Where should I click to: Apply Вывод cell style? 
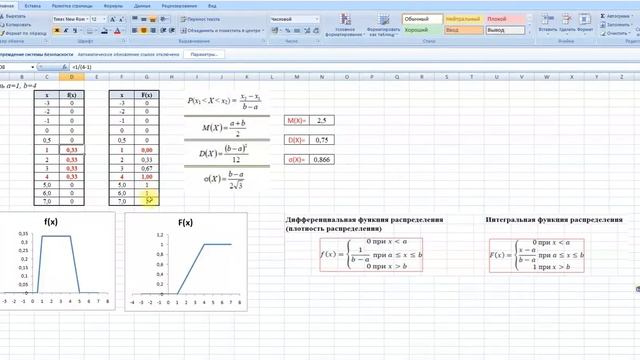(x=505, y=30)
